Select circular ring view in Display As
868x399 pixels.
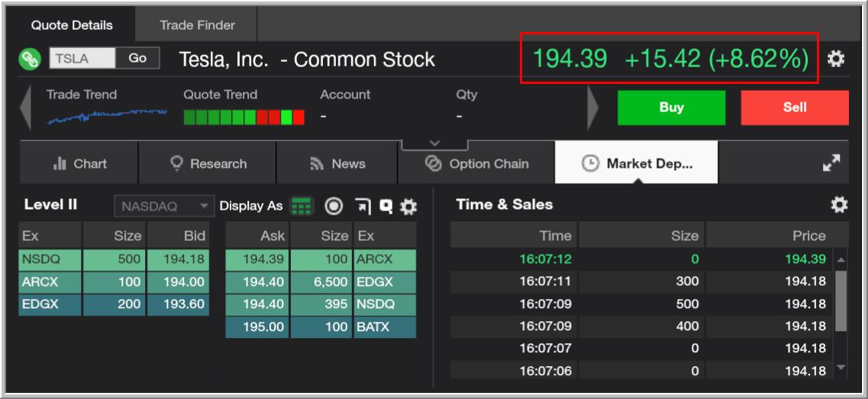334,207
